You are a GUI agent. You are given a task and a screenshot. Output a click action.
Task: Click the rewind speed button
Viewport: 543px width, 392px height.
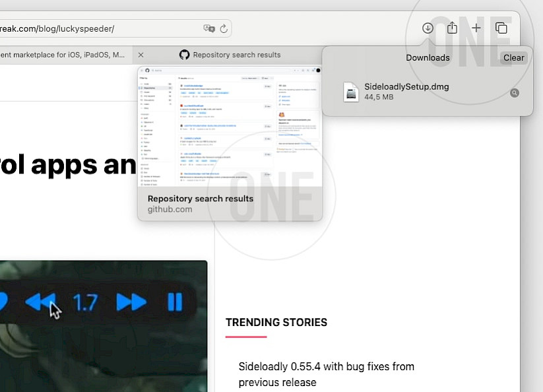[x=40, y=302]
